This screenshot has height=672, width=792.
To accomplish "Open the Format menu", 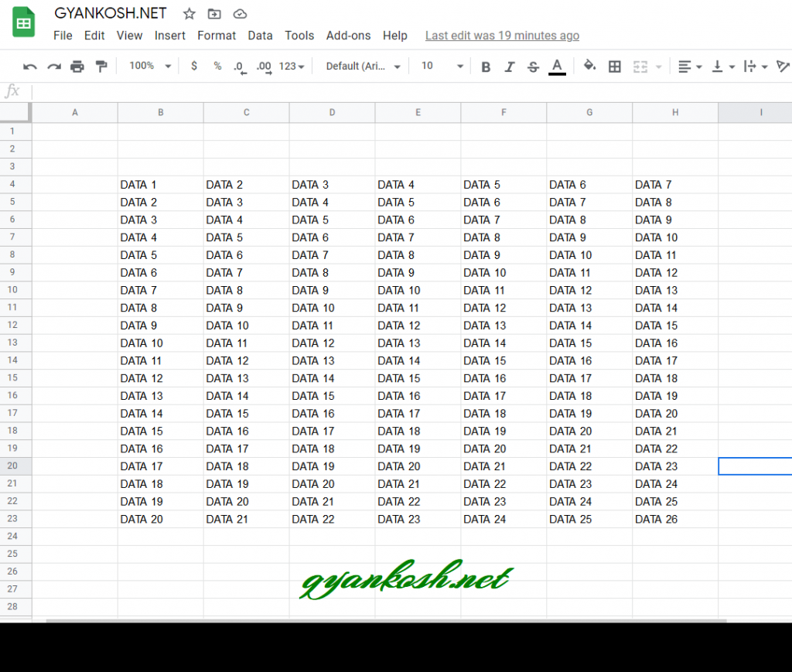I will tap(217, 36).
